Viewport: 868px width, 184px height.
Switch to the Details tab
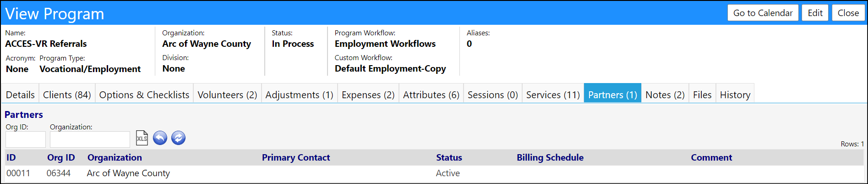[20, 95]
